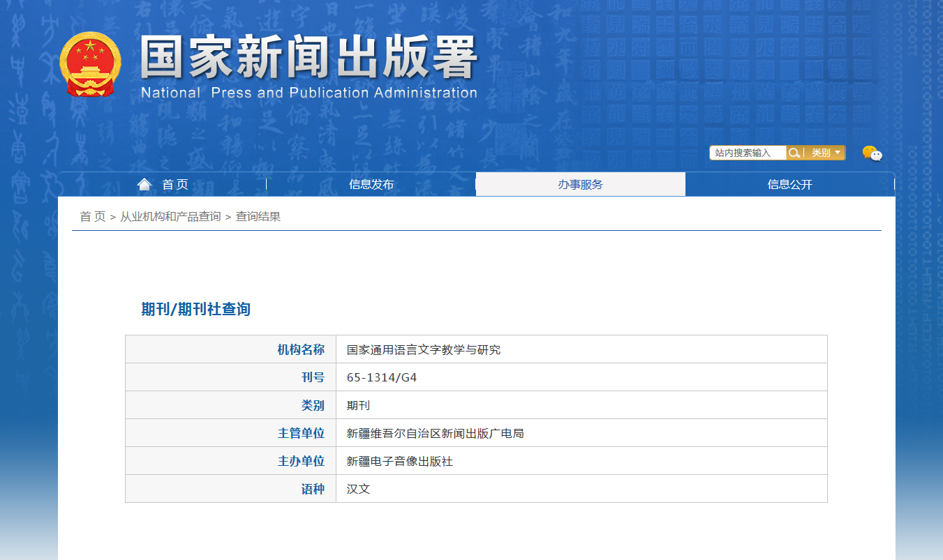This screenshot has width=943, height=560.
Task: Click the search magnifier icon
Action: tap(794, 152)
